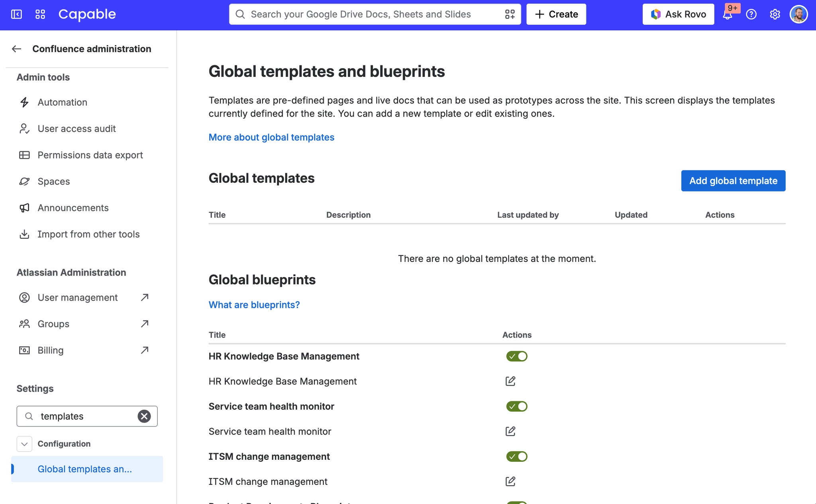Click the search magnifier icon in top bar
Screen dimensions: 816x504
[240, 14]
